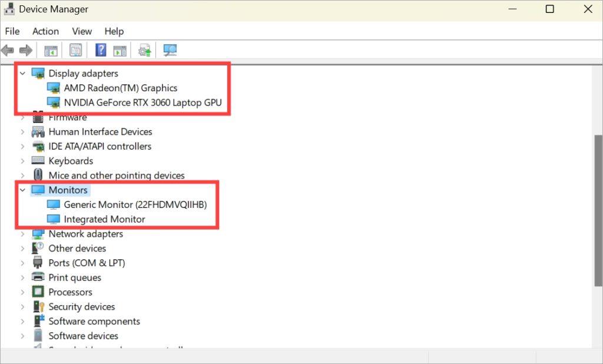603x364 pixels.
Task: Click the Update device driver toolbar icon
Action: [x=145, y=50]
